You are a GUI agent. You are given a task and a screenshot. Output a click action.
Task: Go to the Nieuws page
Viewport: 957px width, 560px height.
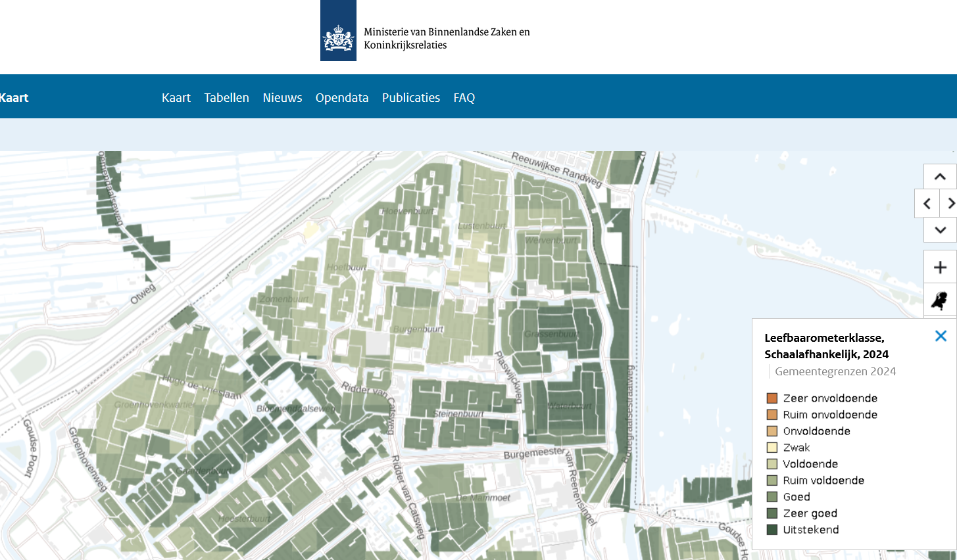[282, 97]
